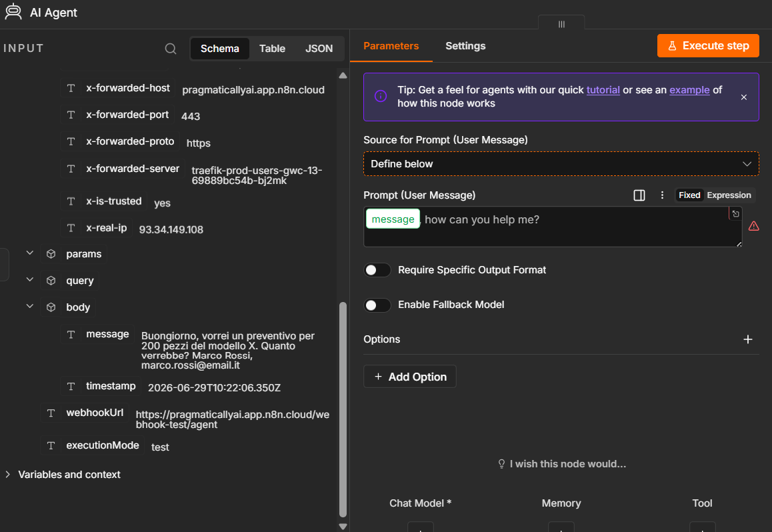
Task: Click the input panel scrollbar thumb
Action: (x=343, y=409)
